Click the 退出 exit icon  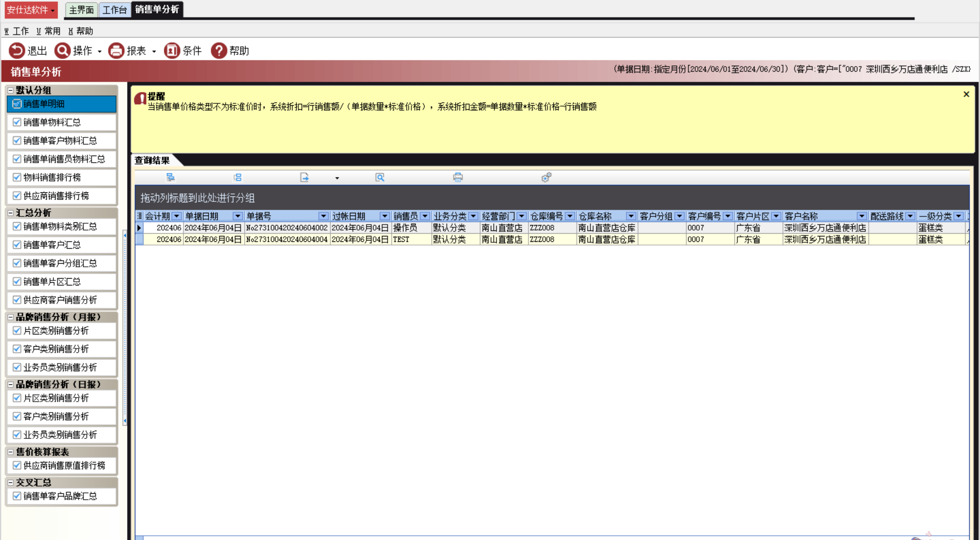[x=17, y=50]
